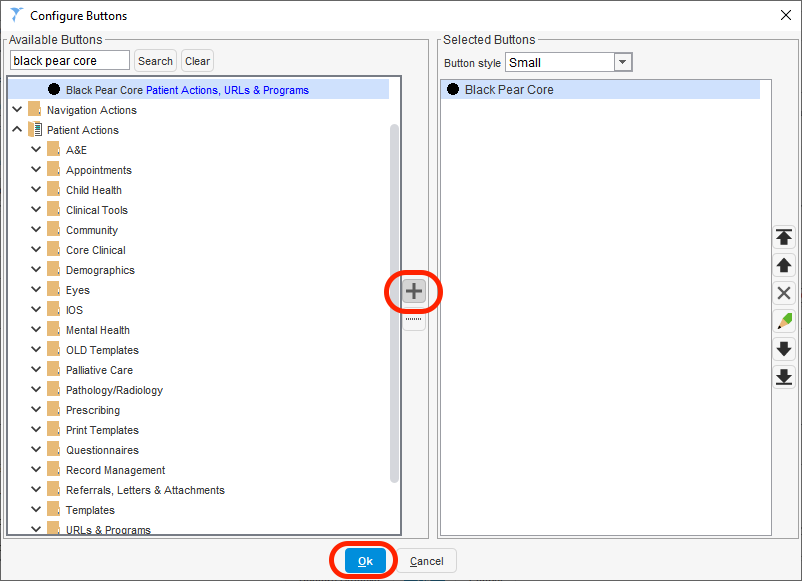Click the plus icon to add selected button
Viewport: 802px width, 581px height.
[x=414, y=291]
